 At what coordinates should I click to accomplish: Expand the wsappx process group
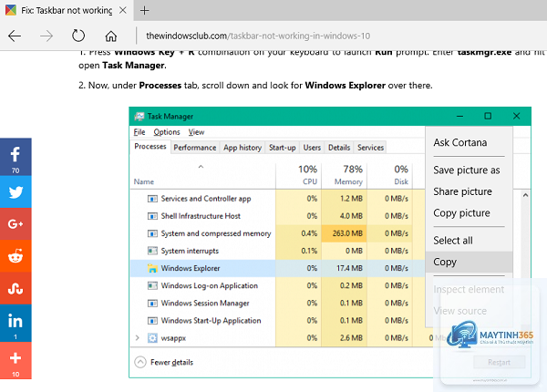(x=138, y=337)
